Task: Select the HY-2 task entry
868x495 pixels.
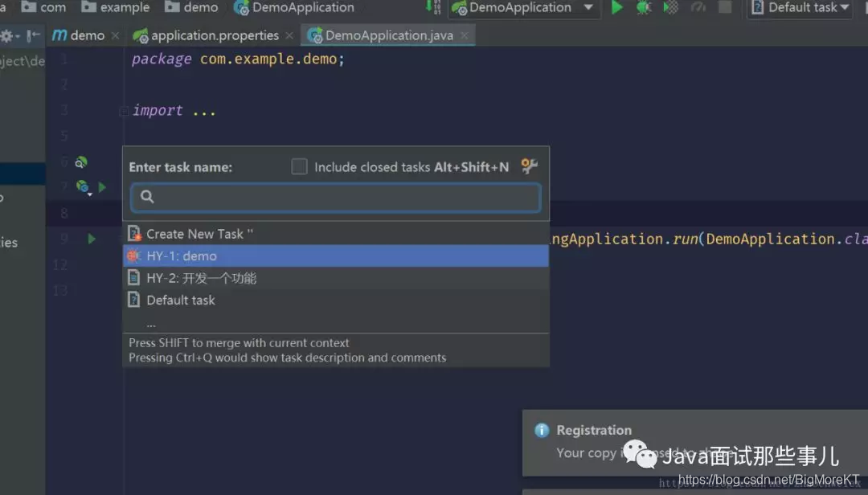Action: pos(335,278)
